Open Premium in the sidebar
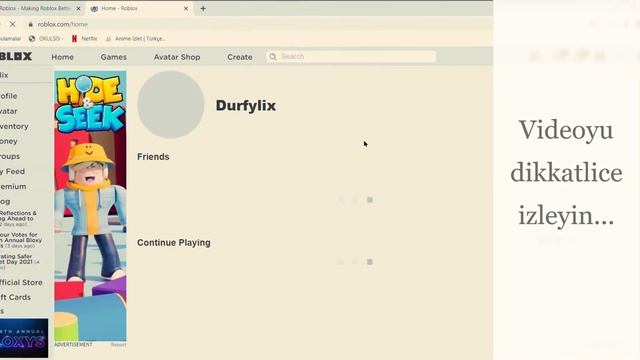640x360 pixels. click(x=13, y=187)
